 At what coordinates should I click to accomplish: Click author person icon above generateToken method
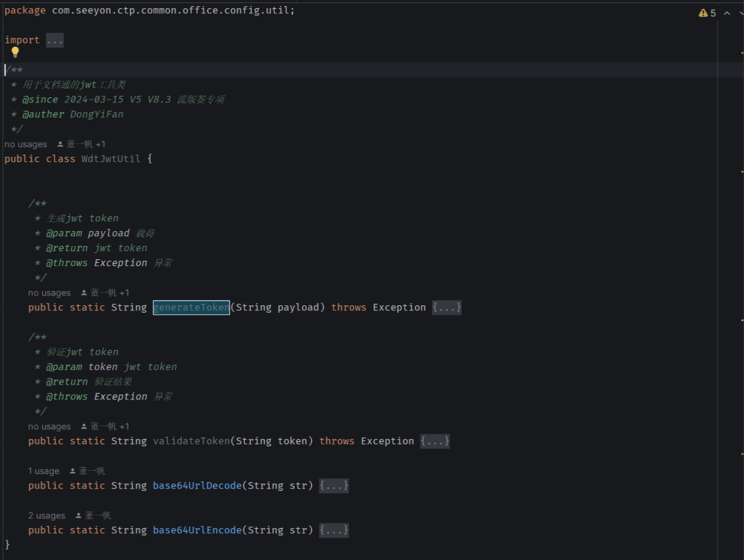click(x=84, y=293)
